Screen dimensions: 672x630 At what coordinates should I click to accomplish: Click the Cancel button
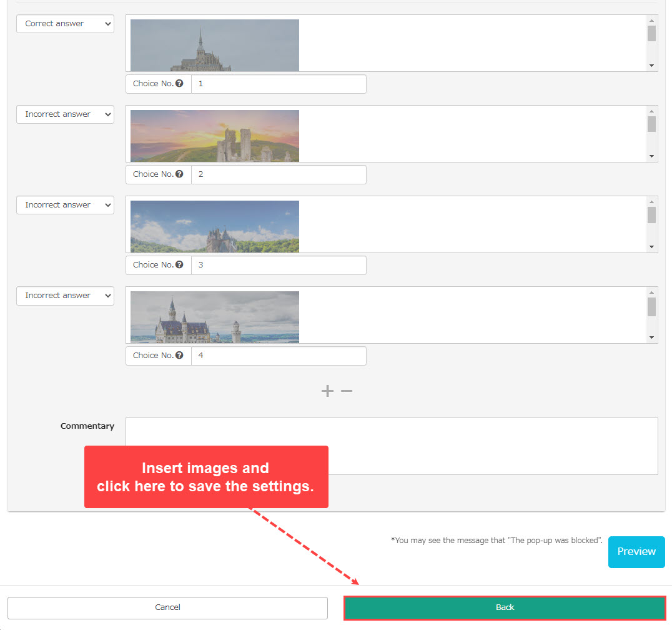tap(167, 607)
